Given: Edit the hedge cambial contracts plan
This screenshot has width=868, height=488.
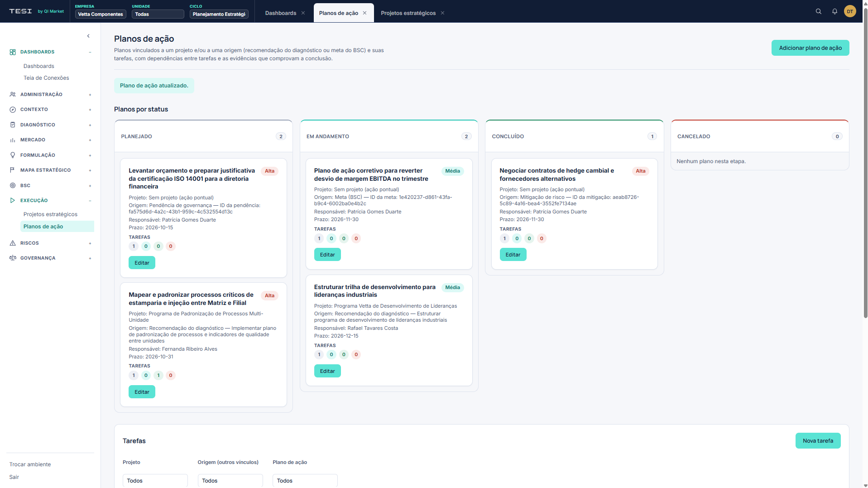Looking at the screenshot, I should coord(513,255).
